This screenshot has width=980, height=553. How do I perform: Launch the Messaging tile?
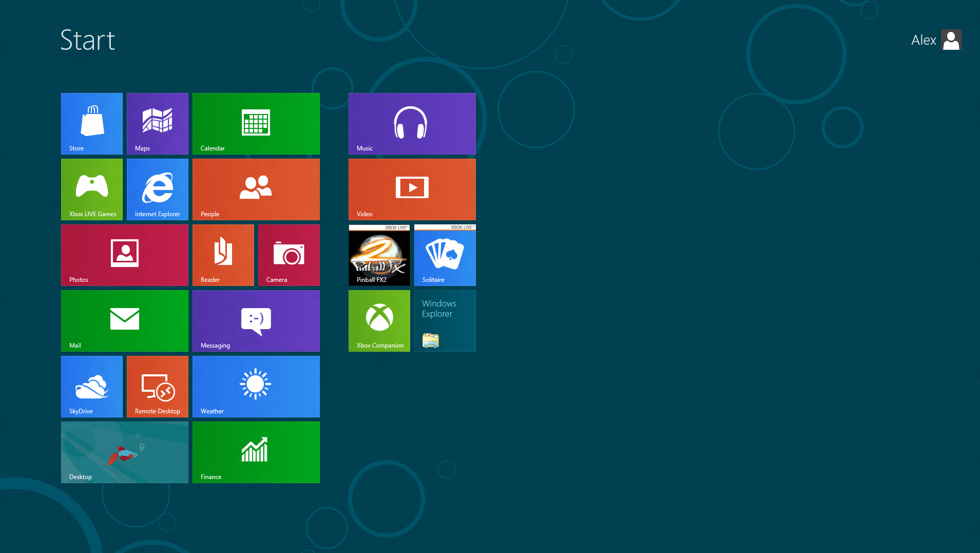click(256, 321)
